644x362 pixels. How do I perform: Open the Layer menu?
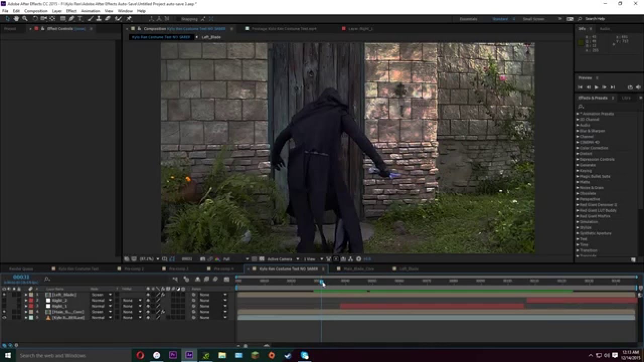pyautogui.click(x=57, y=11)
